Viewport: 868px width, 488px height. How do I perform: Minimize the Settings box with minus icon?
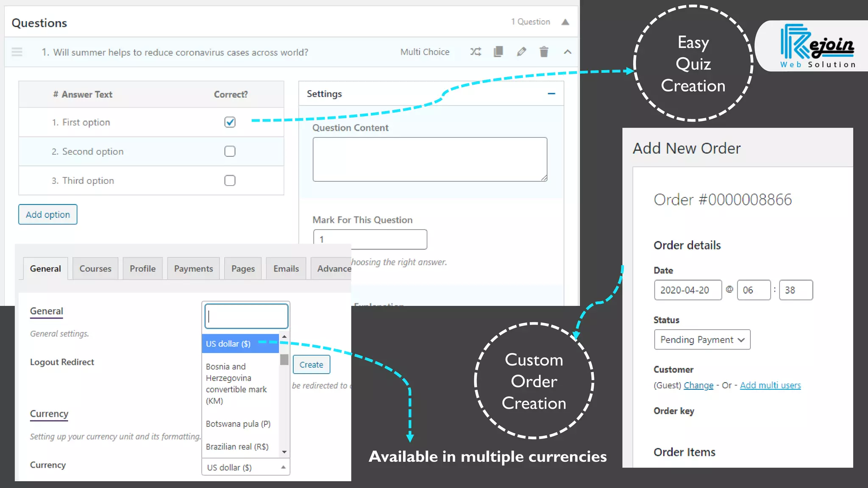point(551,94)
